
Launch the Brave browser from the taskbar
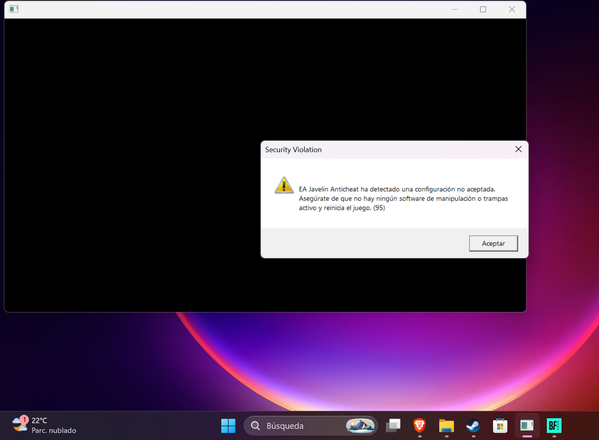tap(419, 425)
